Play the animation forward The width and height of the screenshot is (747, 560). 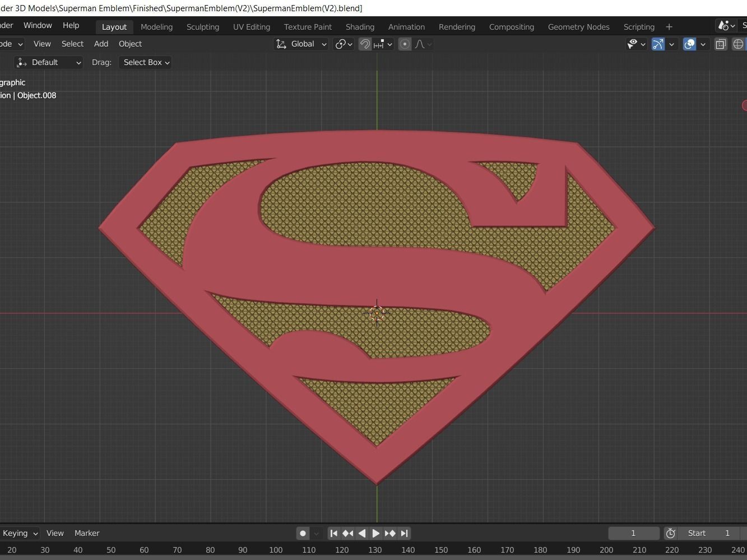click(376, 533)
